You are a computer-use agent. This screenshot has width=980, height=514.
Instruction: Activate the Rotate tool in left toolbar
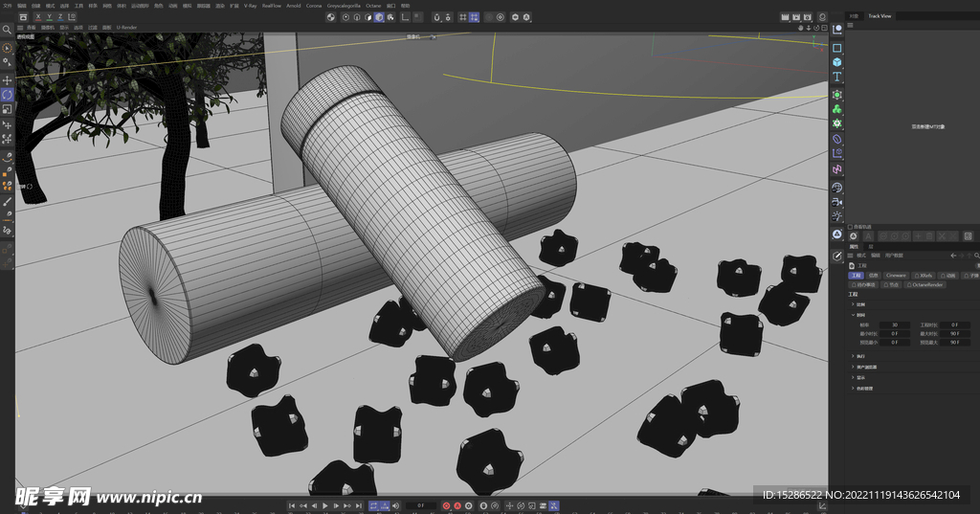pyautogui.click(x=7, y=95)
